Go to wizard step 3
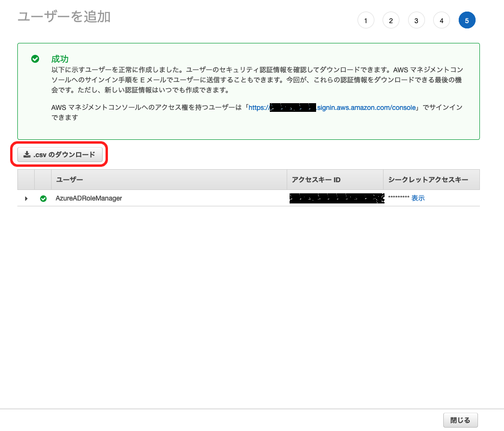Image resolution: width=504 pixels, height=431 pixels. click(416, 20)
